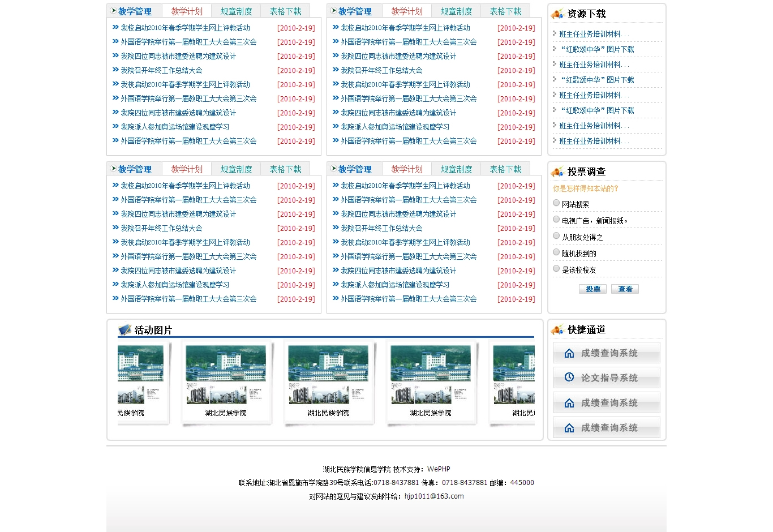Click the 投票 vote button
Image resolution: width=773 pixels, height=532 pixels.
[x=593, y=289]
